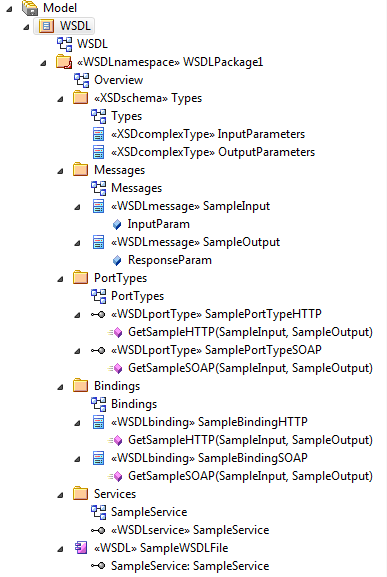The height and width of the screenshot is (577, 387).
Task: Click the WSDL view icon
Action: coord(46,26)
